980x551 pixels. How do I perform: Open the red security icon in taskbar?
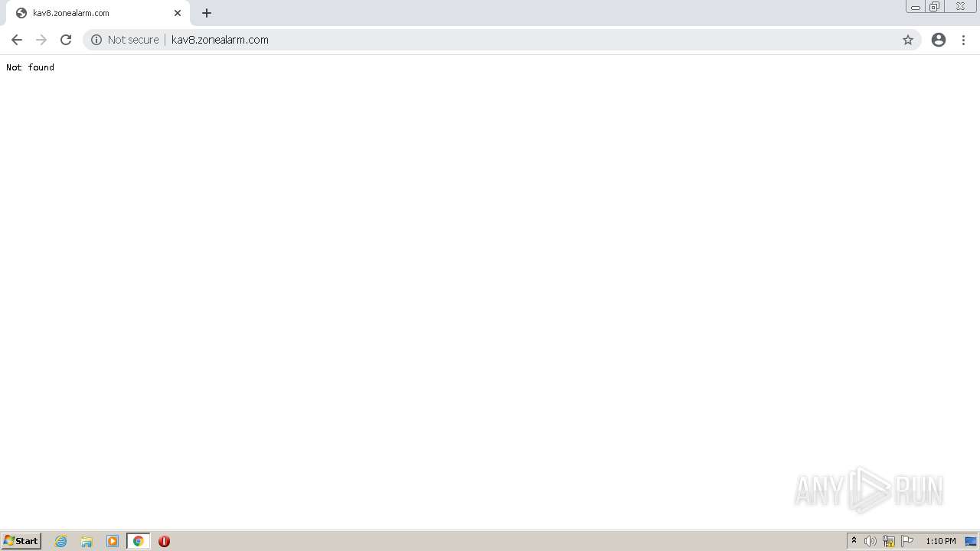click(x=164, y=541)
